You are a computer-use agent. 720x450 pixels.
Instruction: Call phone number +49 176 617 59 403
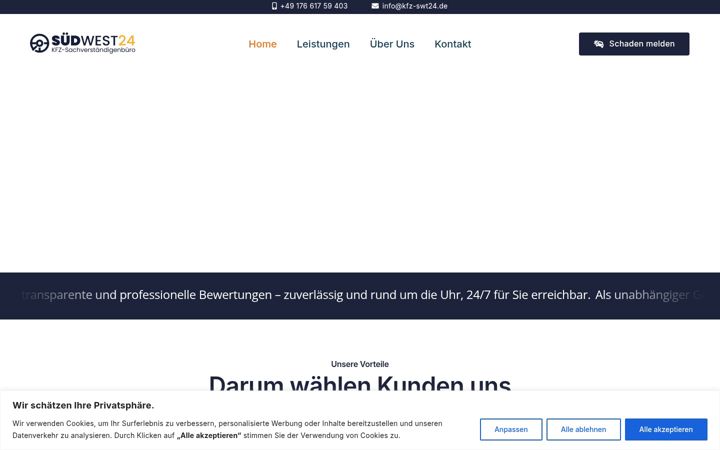click(314, 6)
